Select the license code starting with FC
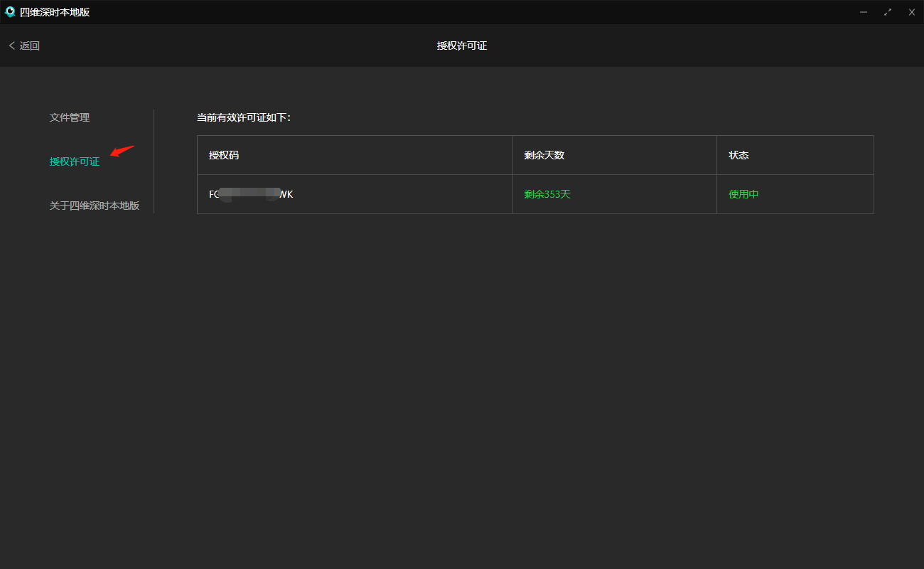Image resolution: width=924 pixels, height=569 pixels. pyautogui.click(x=251, y=194)
